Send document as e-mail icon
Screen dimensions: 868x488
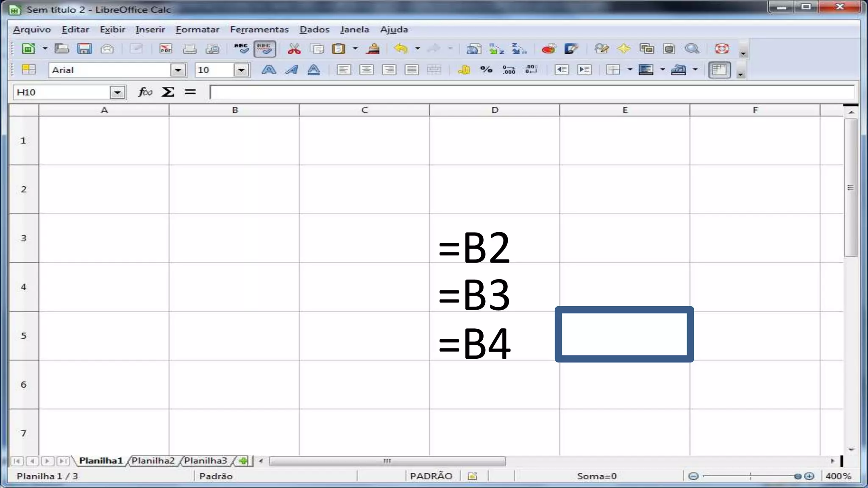tap(107, 49)
